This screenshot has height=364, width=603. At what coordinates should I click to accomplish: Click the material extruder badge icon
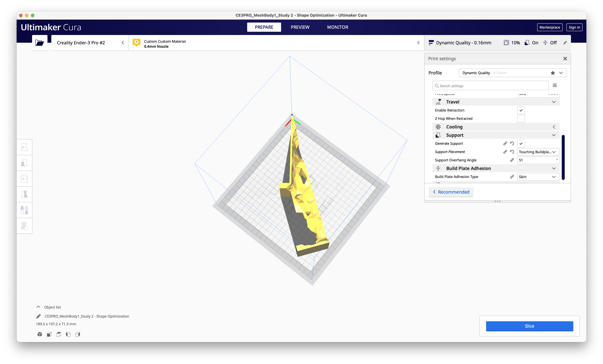coord(136,43)
